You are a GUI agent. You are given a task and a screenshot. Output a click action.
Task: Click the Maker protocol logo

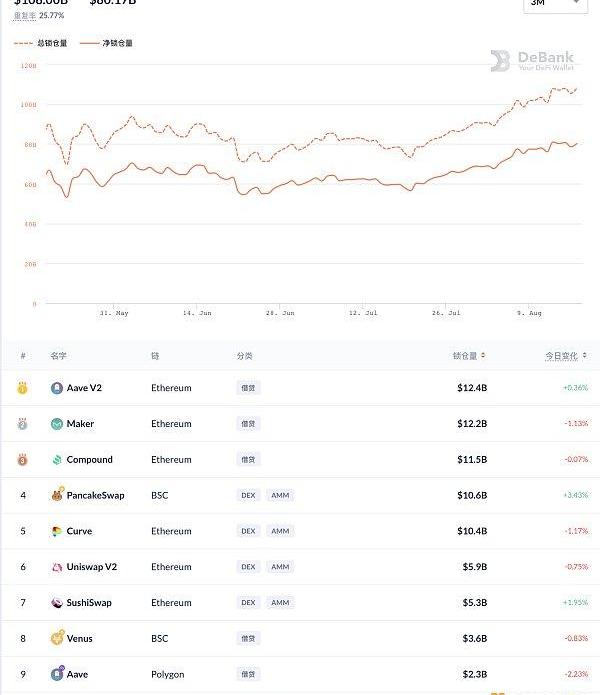57,424
